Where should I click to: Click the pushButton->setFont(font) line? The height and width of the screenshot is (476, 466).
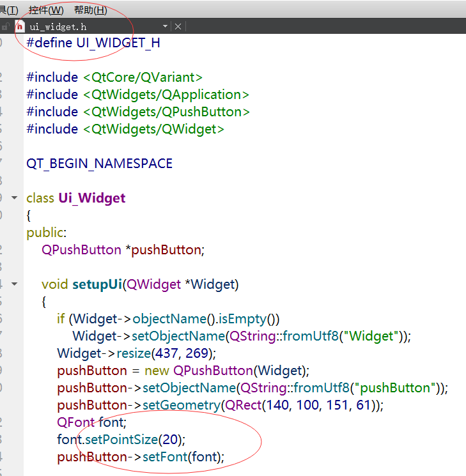pyautogui.click(x=141, y=457)
